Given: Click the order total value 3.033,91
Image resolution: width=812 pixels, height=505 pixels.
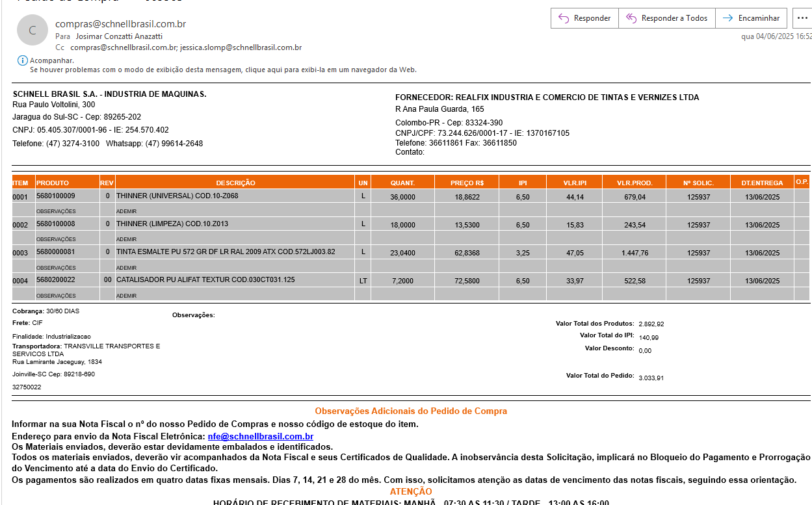Looking at the screenshot, I should pos(651,378).
